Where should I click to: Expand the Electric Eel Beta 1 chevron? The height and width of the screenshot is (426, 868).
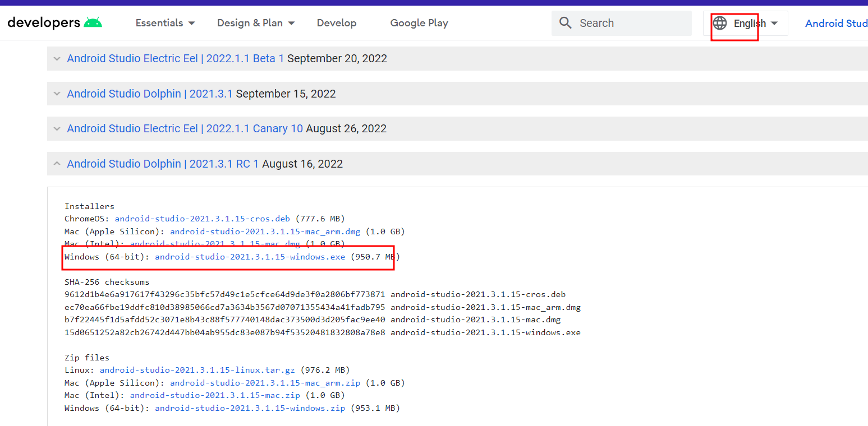pos(57,58)
